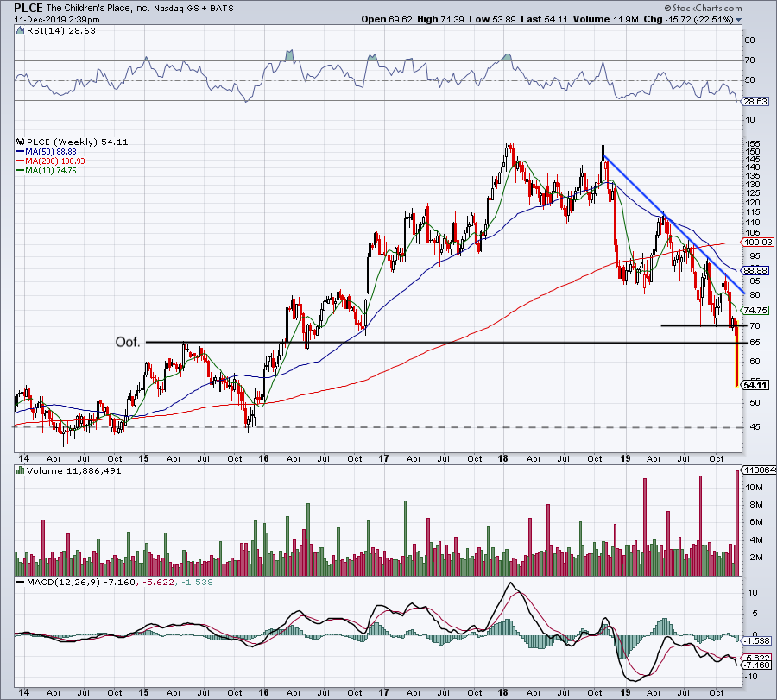Click the RSI(14) indicator icon
This screenshot has width=777, height=700.
(x=20, y=31)
